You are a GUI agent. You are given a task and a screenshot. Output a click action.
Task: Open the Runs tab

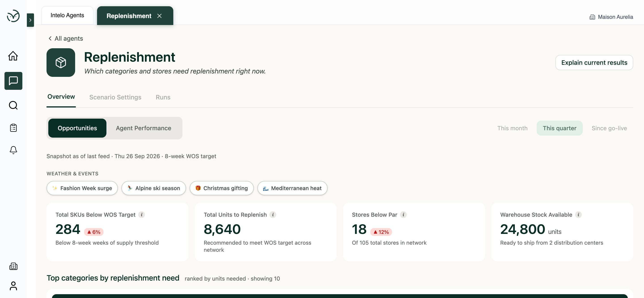tap(163, 97)
